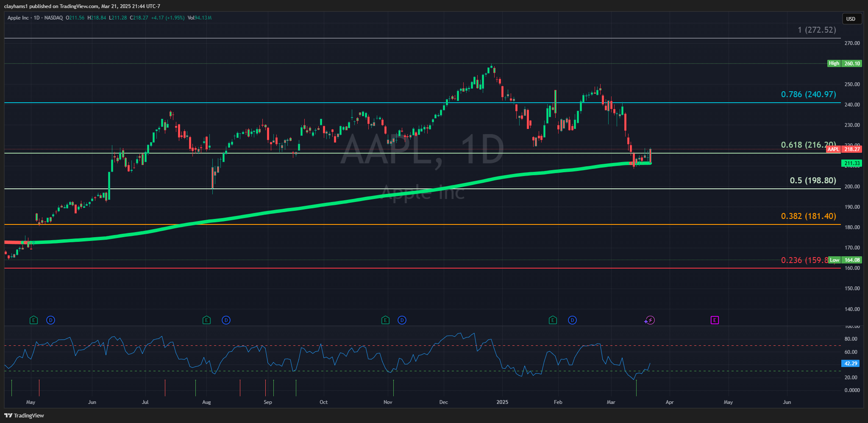The height and width of the screenshot is (423, 868).
Task: Click the 80.00 RSI axis tick
Action: pyautogui.click(x=851, y=339)
